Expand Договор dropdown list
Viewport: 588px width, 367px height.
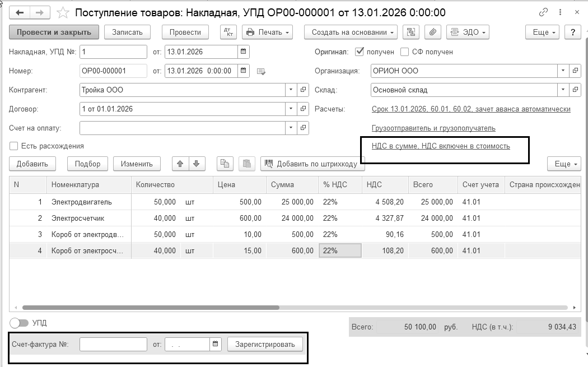[x=291, y=109]
